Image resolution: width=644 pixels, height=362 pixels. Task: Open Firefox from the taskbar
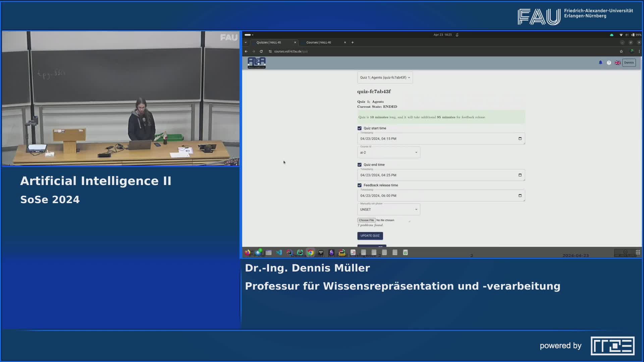pos(248,252)
